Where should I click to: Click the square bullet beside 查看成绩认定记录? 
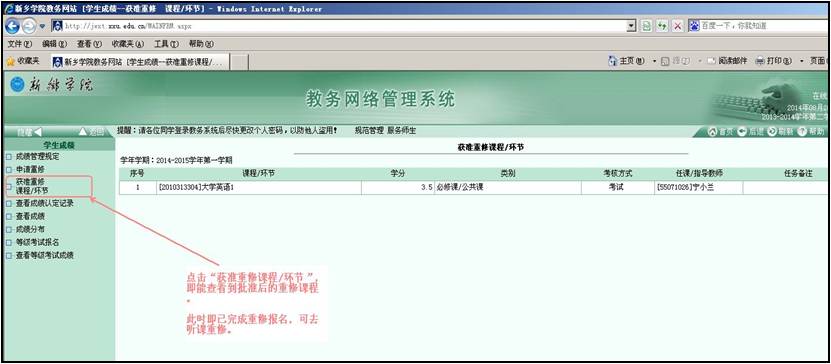pos(8,203)
